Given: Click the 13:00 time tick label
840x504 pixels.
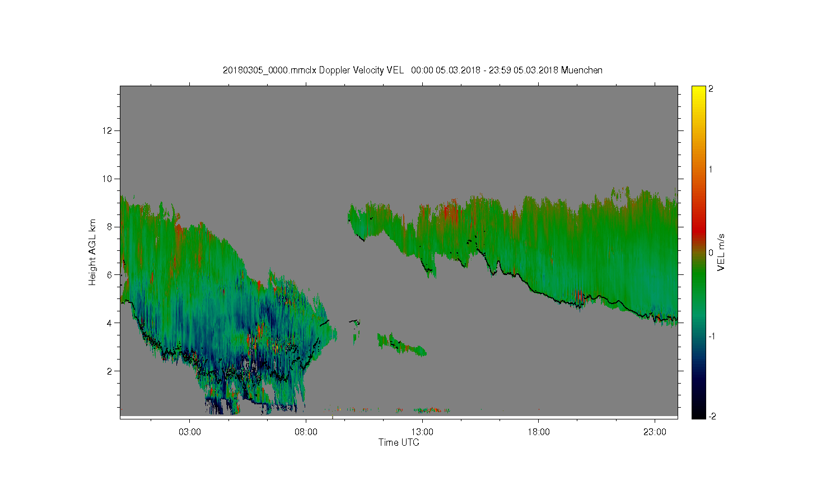Looking at the screenshot, I should click(x=422, y=432).
